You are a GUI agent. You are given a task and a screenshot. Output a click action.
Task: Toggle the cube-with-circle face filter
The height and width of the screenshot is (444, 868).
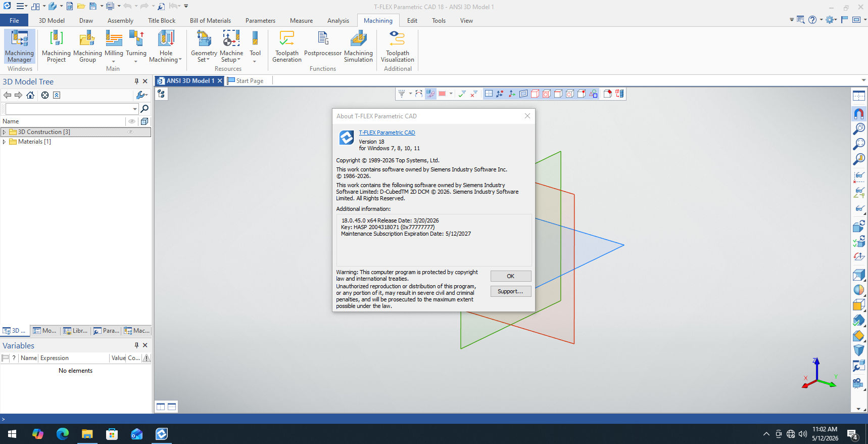[547, 94]
